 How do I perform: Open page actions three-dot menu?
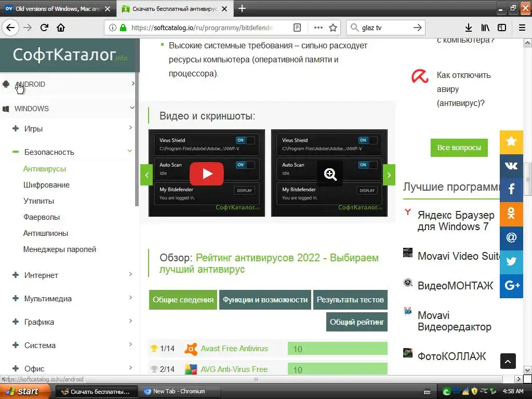318,28
